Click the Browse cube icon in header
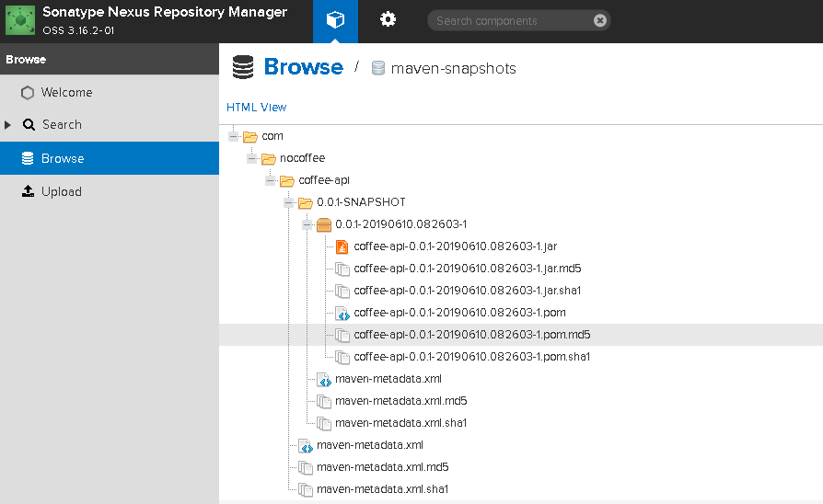The image size is (823, 504). [x=335, y=20]
